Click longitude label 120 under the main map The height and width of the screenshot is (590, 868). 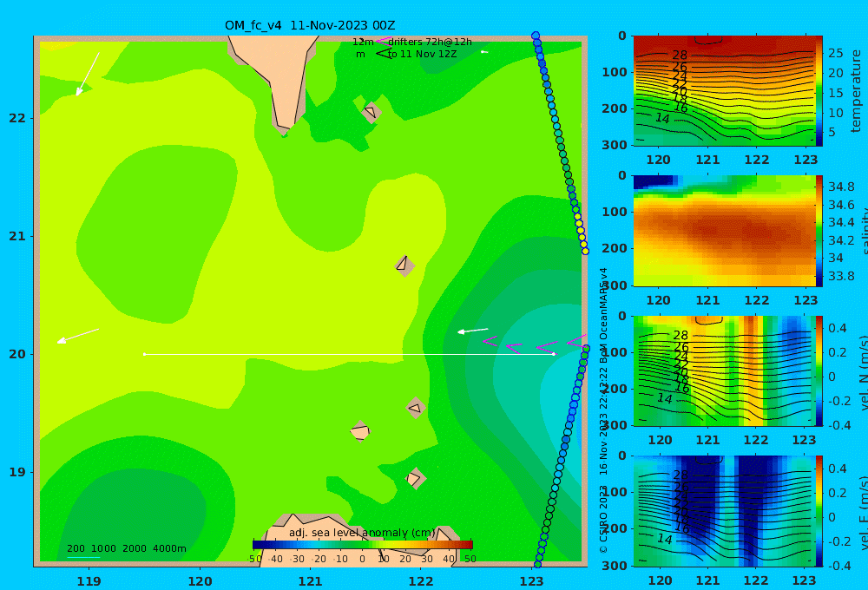pyautogui.click(x=200, y=581)
